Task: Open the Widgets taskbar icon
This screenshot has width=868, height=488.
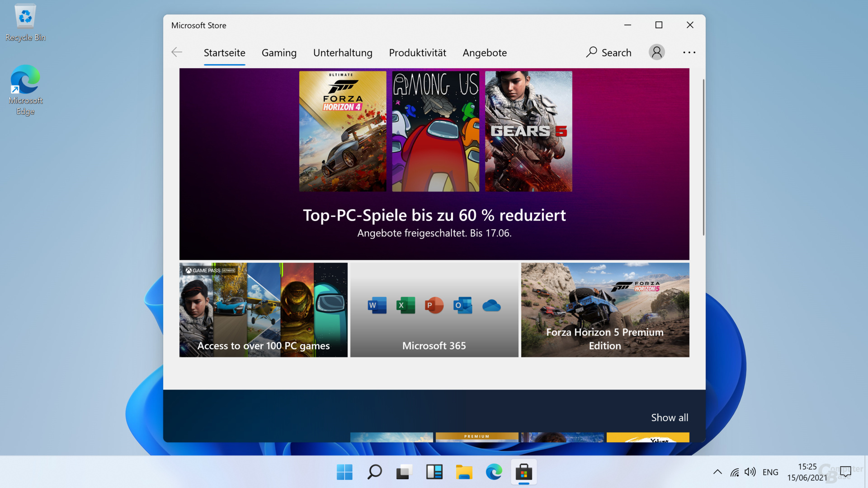Action: pyautogui.click(x=434, y=472)
